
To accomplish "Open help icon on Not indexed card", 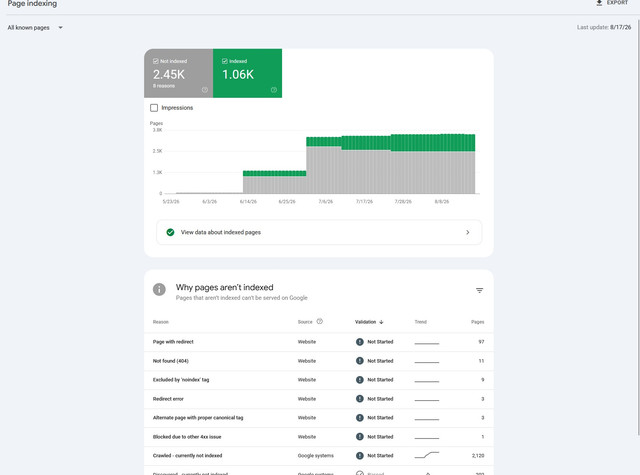I will pyautogui.click(x=205, y=90).
